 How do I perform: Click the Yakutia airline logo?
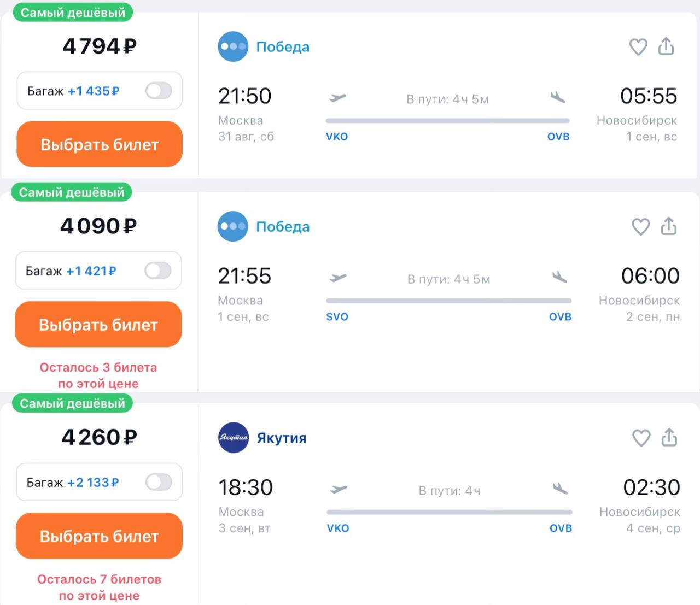pos(234,438)
